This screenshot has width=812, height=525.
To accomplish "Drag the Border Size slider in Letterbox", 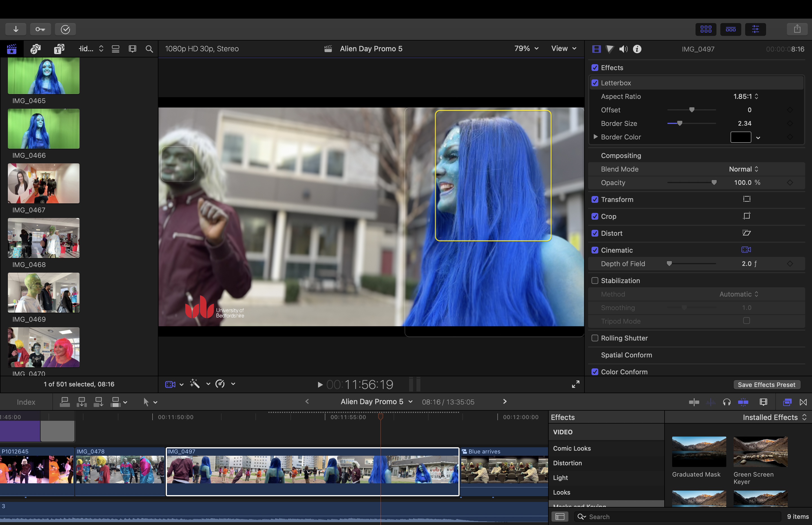I will click(x=679, y=123).
